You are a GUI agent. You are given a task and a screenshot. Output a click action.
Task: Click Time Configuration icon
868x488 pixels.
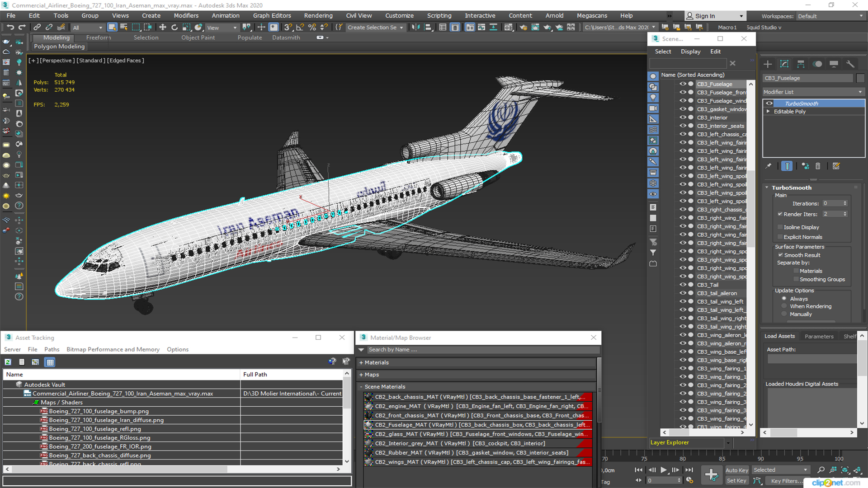pyautogui.click(x=689, y=480)
